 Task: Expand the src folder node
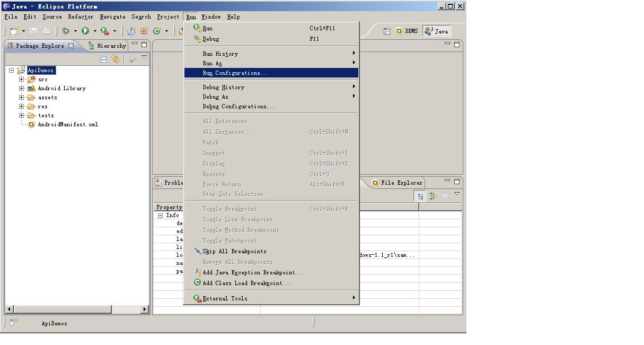(x=22, y=79)
